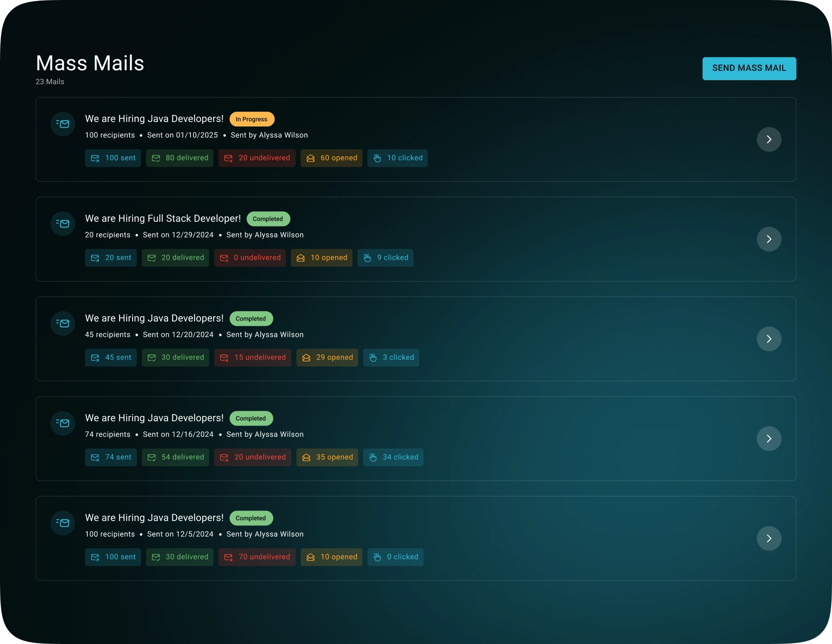Open details arrow for 12/5/2024 mail

769,538
